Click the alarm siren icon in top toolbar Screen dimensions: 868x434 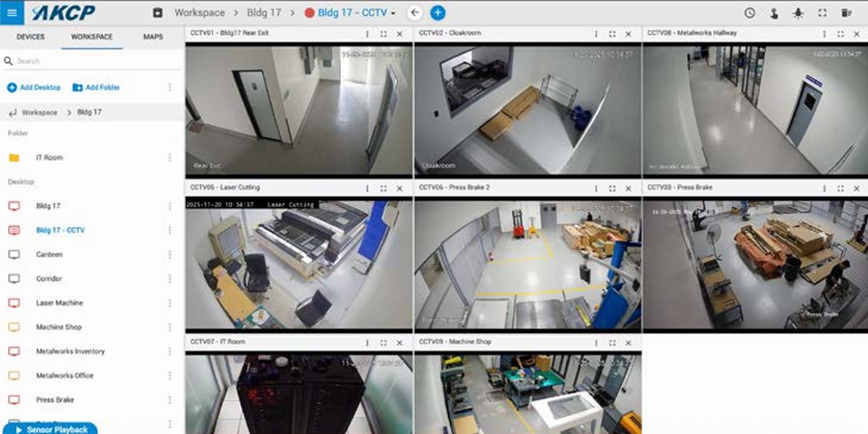click(798, 13)
